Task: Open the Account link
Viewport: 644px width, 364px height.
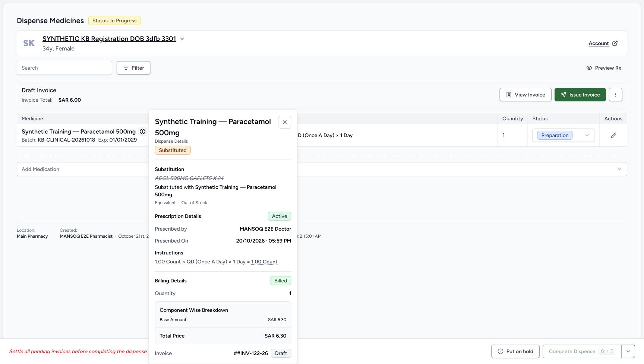Action: [599, 43]
